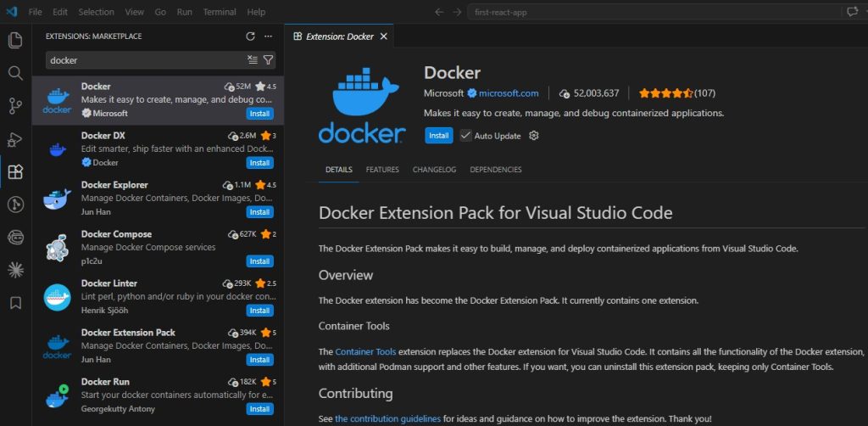Clear extensions search results
This screenshot has height=426, width=868.
point(253,60)
